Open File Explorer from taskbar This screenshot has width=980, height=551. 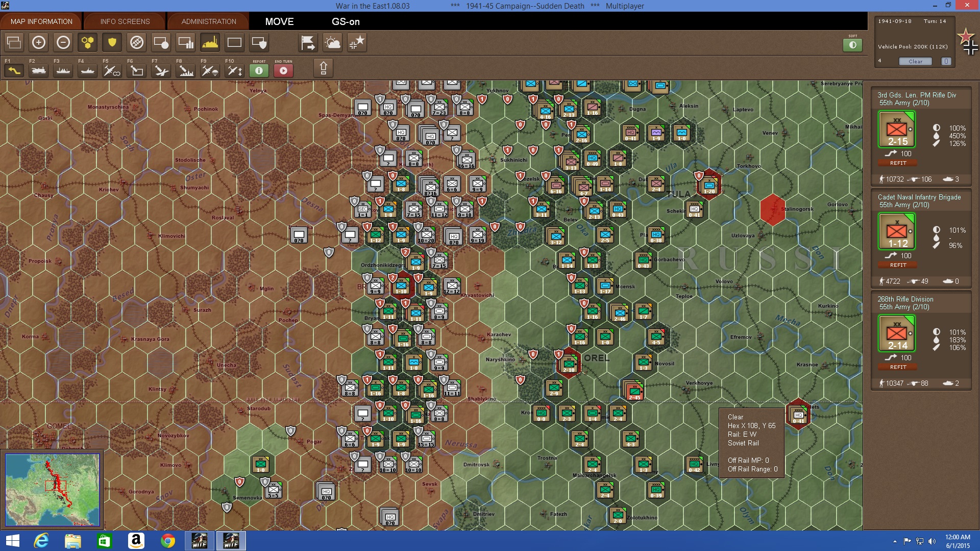(x=73, y=541)
